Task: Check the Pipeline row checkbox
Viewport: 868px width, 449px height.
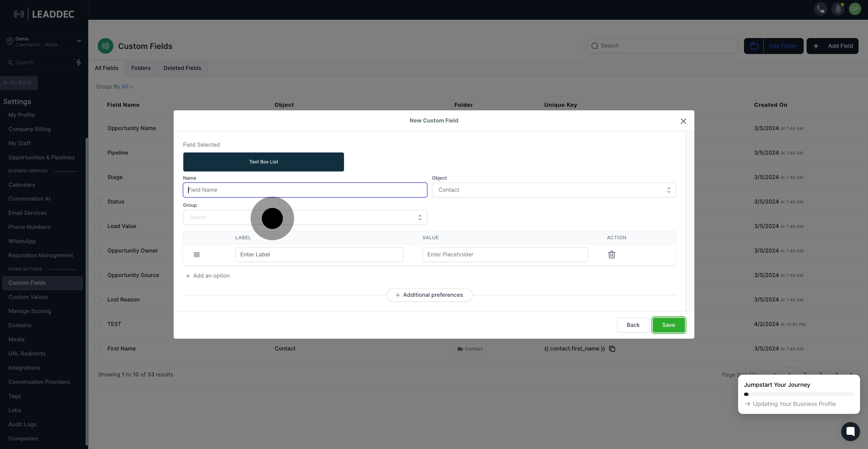Action: [x=98, y=153]
